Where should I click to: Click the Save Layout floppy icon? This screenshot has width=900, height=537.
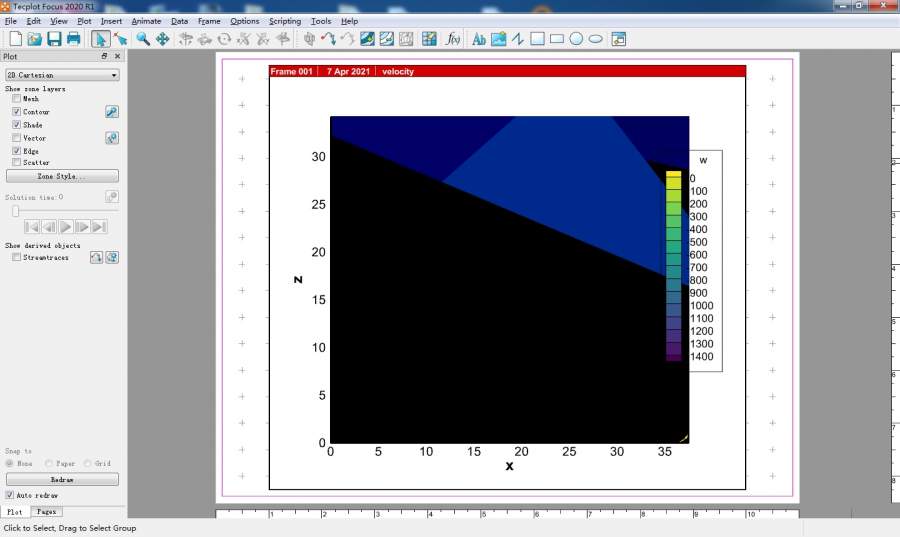click(x=54, y=39)
